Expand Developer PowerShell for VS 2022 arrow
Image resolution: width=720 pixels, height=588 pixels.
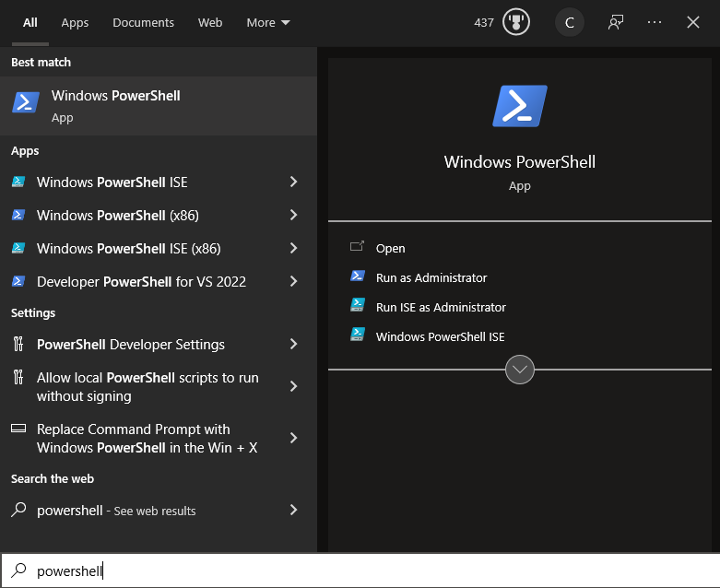[293, 281]
